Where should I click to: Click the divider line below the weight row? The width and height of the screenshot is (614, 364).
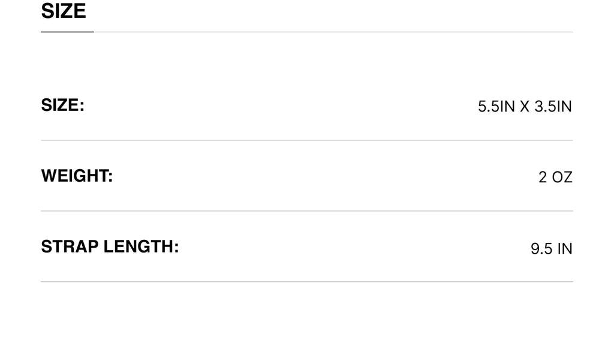coord(307,211)
